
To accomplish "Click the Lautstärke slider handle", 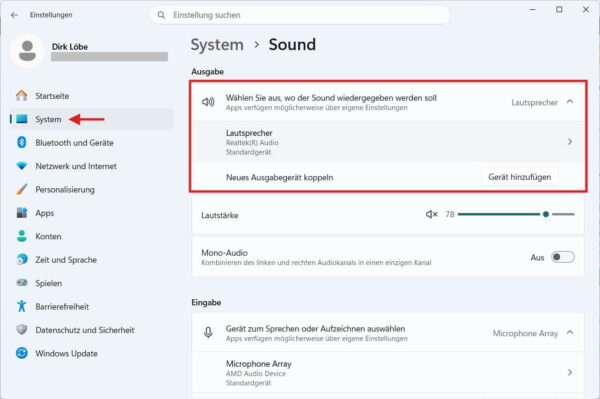I will 546,214.
